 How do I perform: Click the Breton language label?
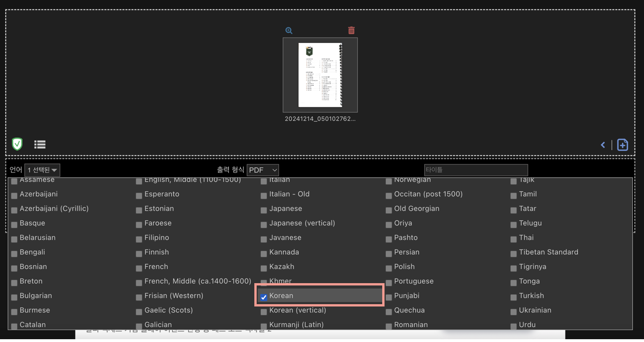(31, 281)
